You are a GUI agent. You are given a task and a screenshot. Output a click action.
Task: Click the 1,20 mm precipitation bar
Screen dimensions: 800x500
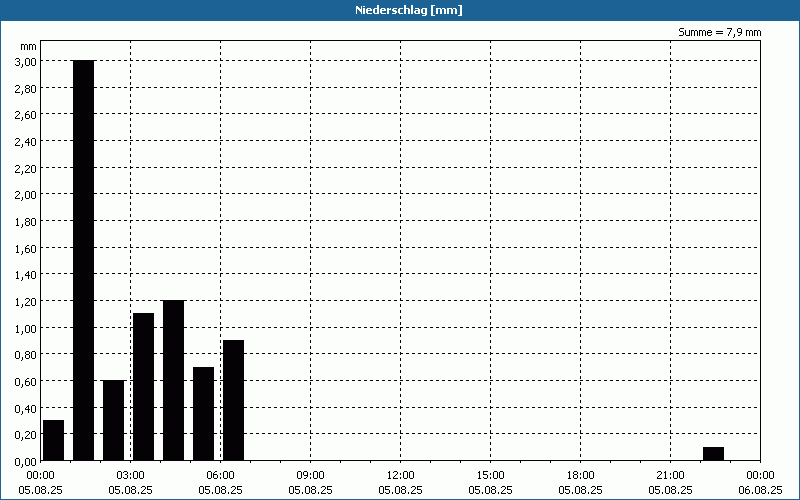[x=173, y=381]
